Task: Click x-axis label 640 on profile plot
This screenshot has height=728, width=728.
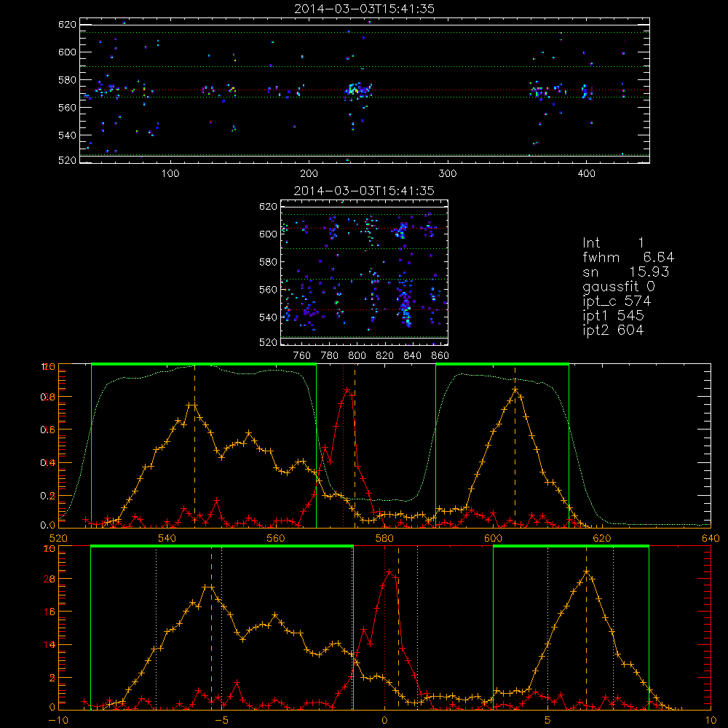Action: click(711, 539)
